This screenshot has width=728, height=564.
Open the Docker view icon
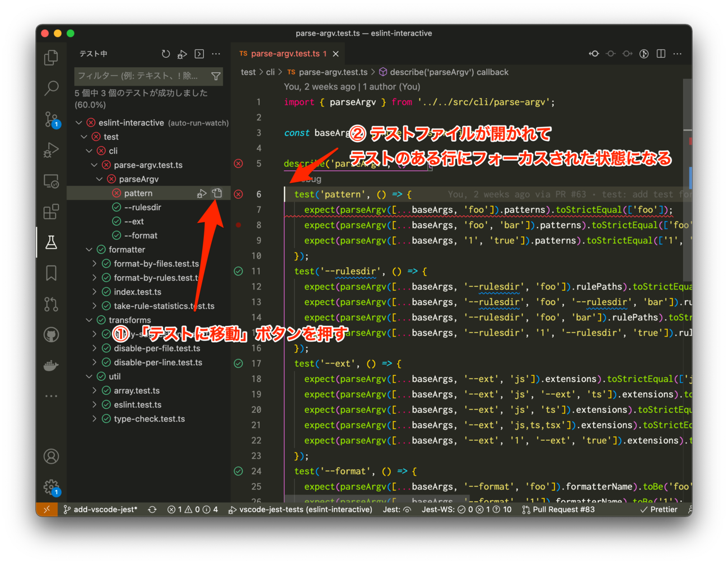click(x=51, y=366)
